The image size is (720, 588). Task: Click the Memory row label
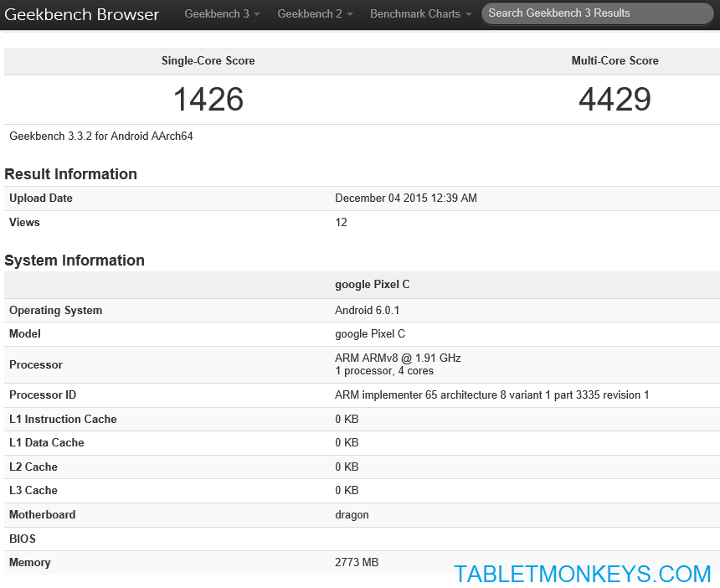pyautogui.click(x=30, y=562)
